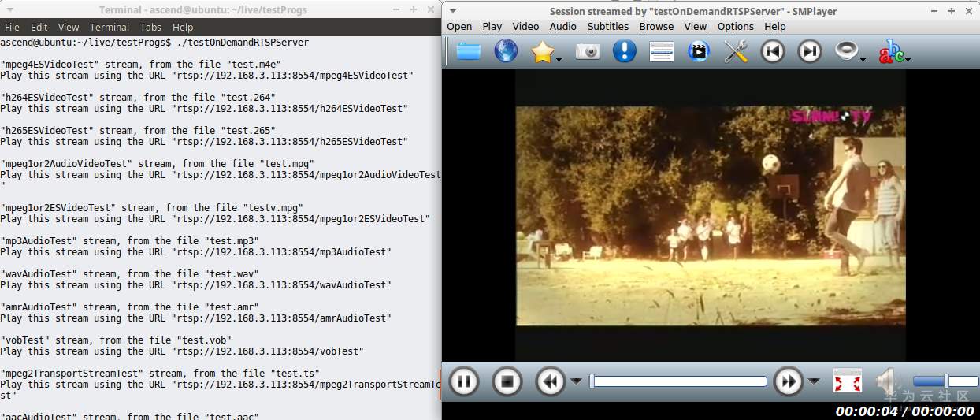Open SMPlayer's Video menu
Screen dimensions: 980x420
(525, 27)
